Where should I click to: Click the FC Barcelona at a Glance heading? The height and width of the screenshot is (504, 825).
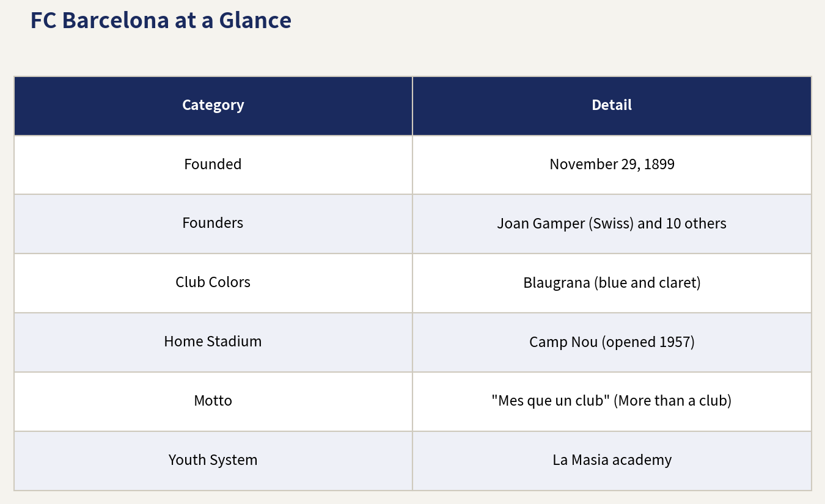[161, 20]
